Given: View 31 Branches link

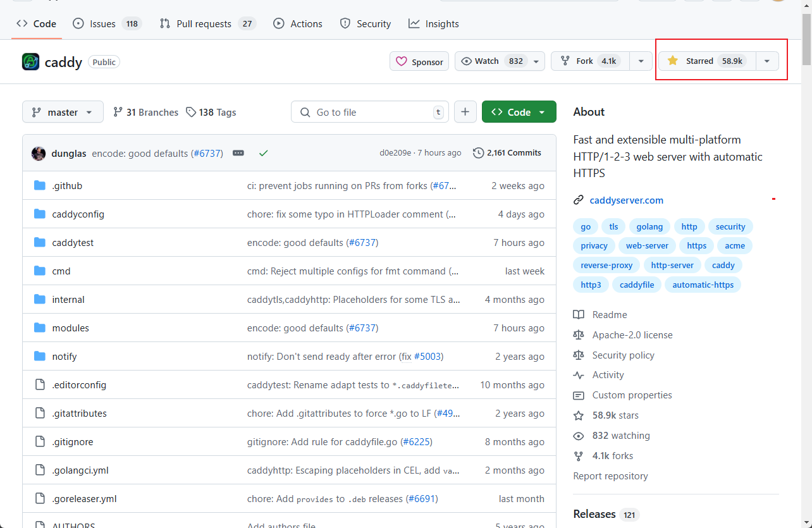Looking at the screenshot, I should (x=145, y=112).
